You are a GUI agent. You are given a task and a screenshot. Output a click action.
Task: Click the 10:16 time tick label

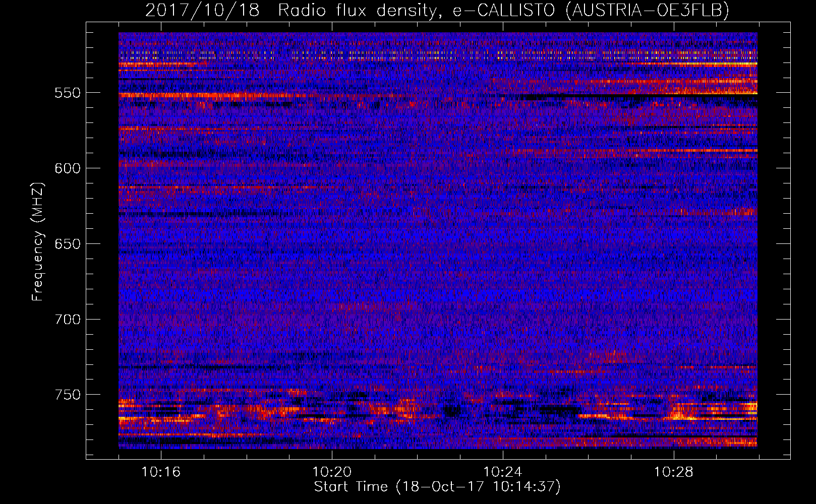161,472
